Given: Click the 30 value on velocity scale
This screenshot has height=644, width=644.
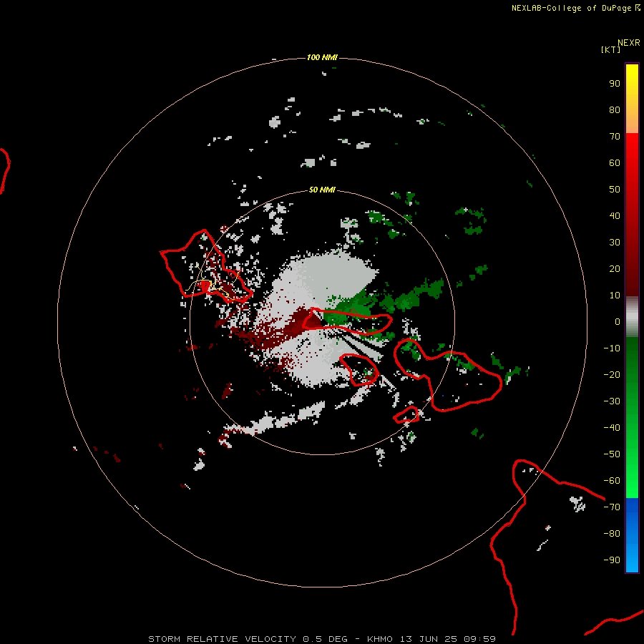Looking at the screenshot, I should [615, 243].
